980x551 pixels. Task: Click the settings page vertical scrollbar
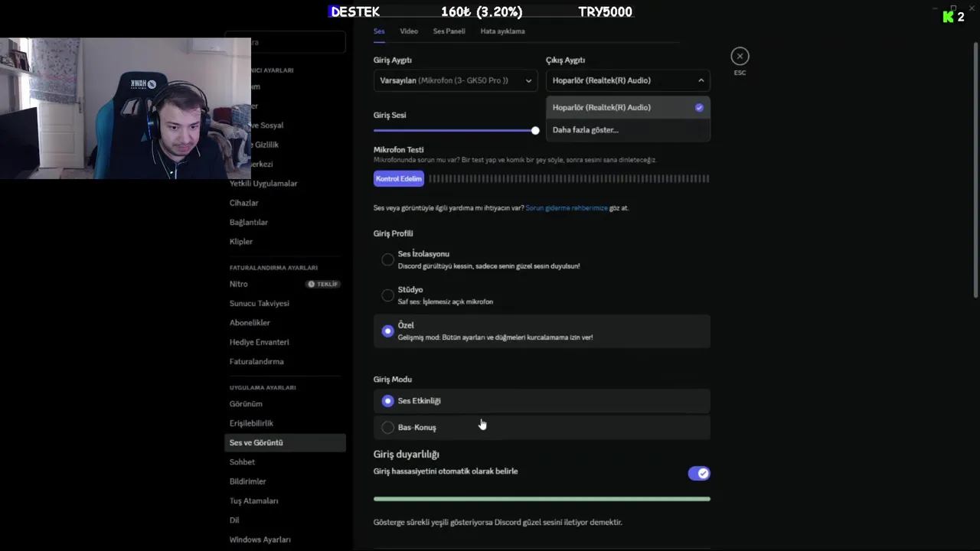(x=975, y=170)
